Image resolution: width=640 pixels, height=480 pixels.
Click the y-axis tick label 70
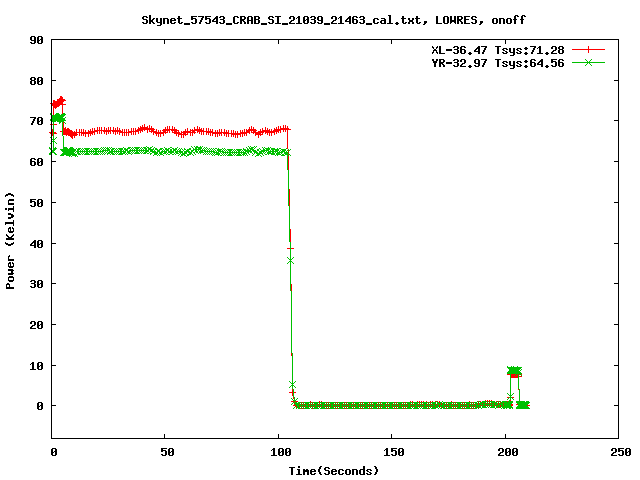click(36, 121)
